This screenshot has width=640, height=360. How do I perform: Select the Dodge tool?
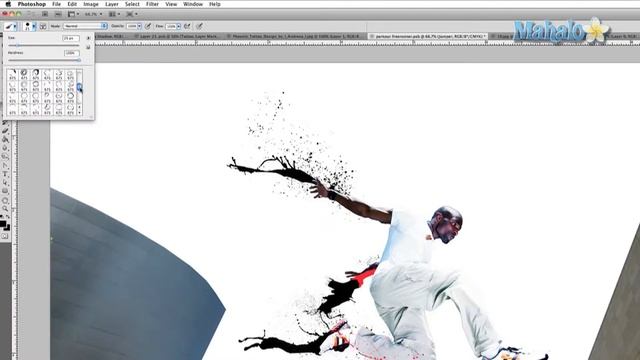click(x=5, y=156)
